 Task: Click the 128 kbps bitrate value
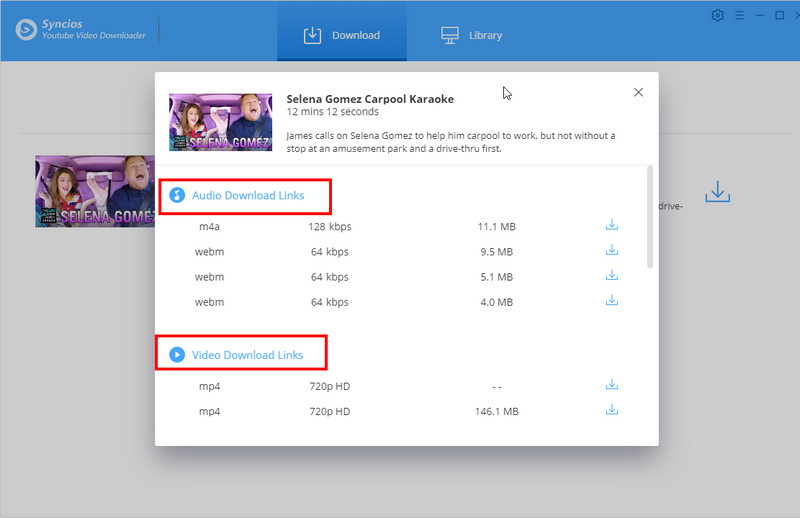330,227
